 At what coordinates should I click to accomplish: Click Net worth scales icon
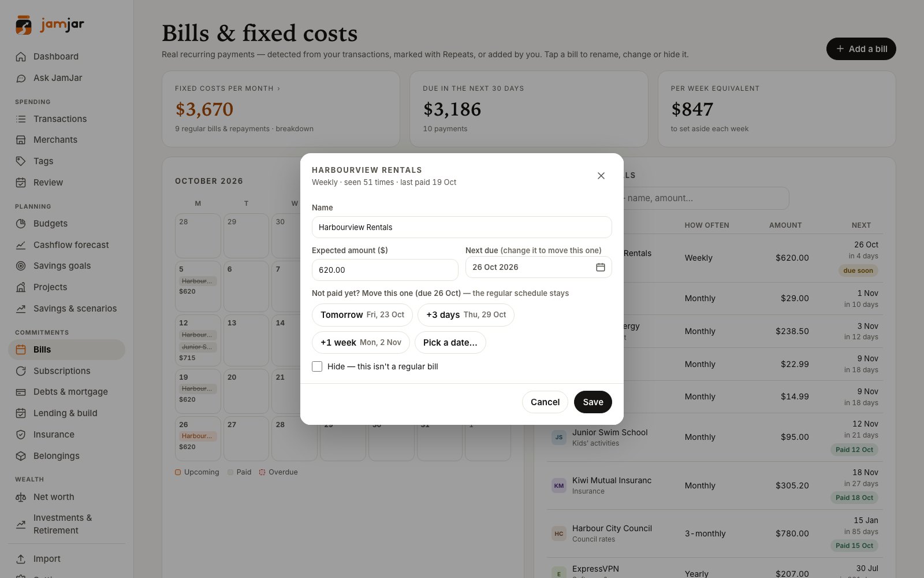point(21,497)
